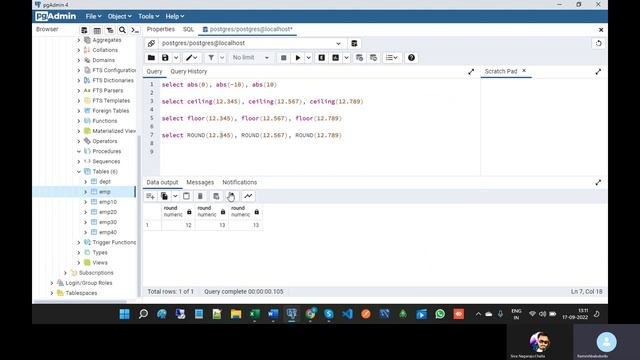
Task: Expand Login/Group Roles node
Action: 52,283
